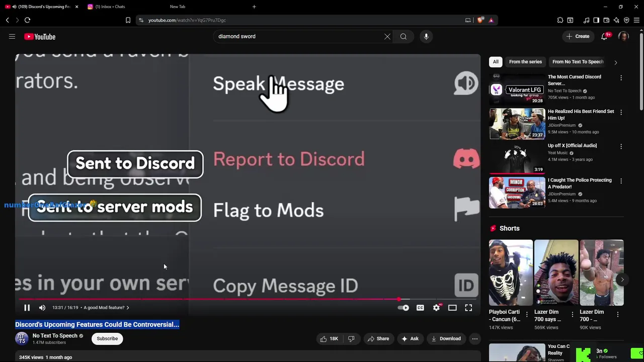Toggle the browser sidebar panel
The image size is (644, 362).
click(596, 20)
